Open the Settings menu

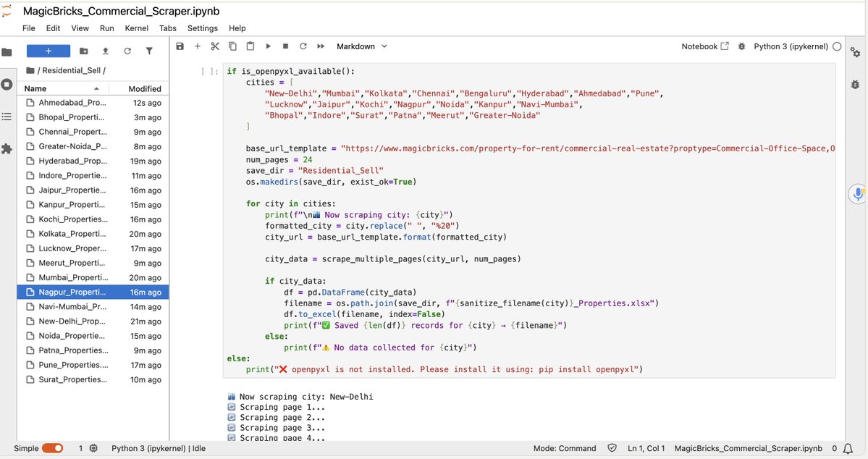pos(202,28)
